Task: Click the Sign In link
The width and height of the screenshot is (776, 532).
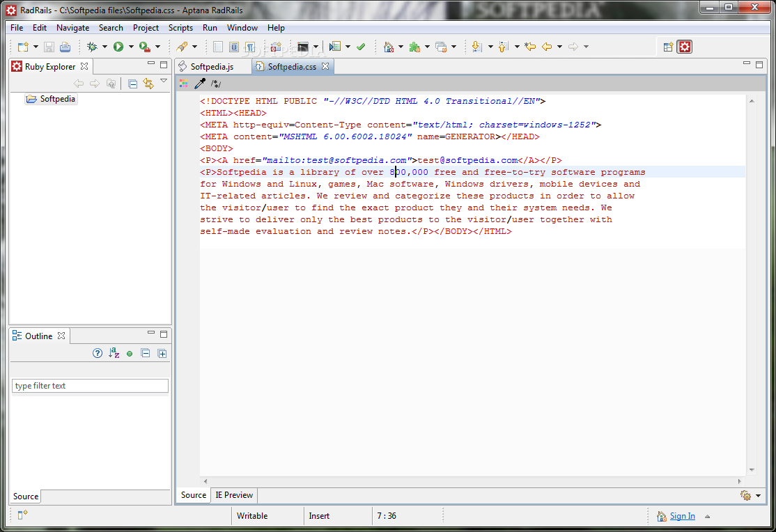Action: click(683, 516)
